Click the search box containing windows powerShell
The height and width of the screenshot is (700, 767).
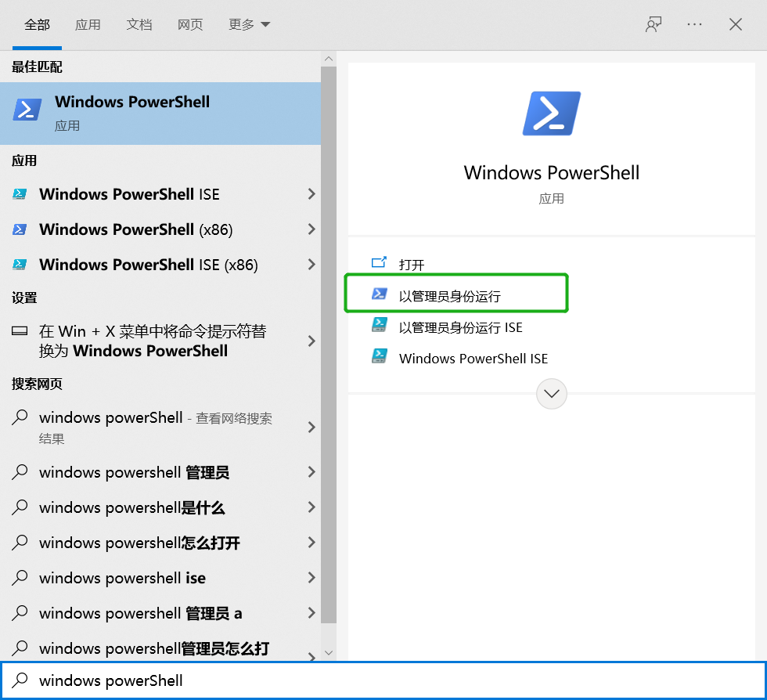click(x=383, y=680)
